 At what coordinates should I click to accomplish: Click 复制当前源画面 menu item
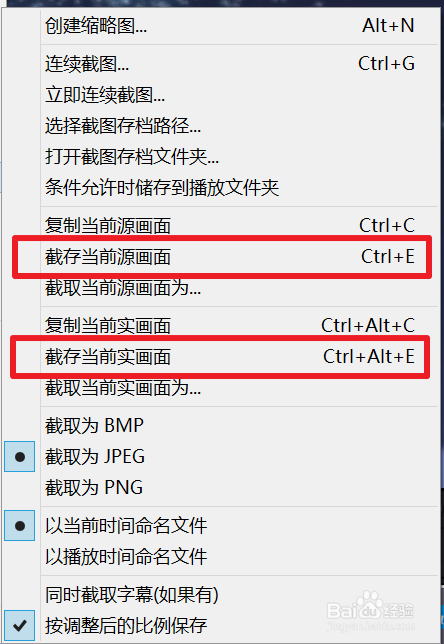(222, 225)
